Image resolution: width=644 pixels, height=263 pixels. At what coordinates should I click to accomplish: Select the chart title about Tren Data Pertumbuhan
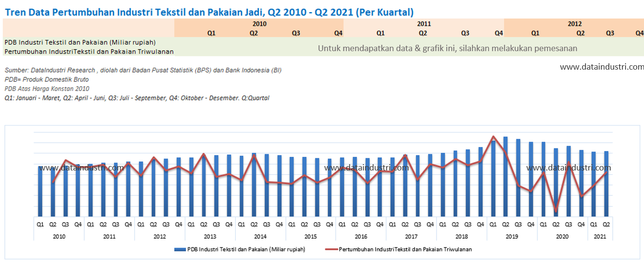click(x=209, y=12)
